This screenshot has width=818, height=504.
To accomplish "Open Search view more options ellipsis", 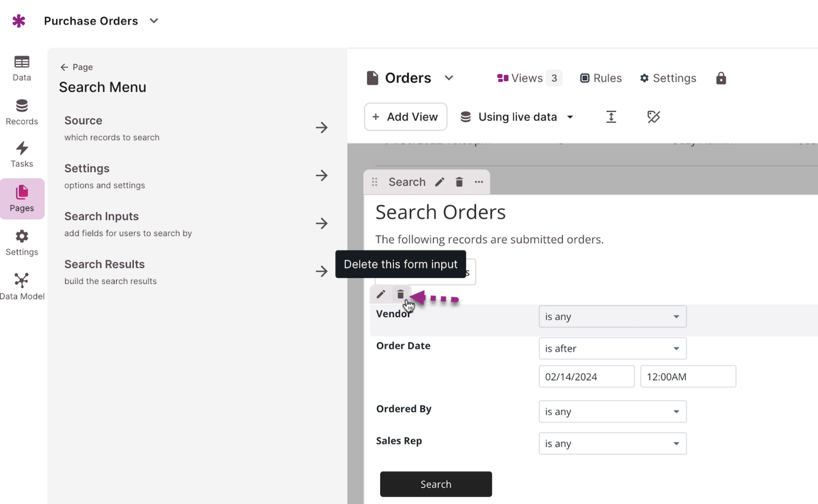I will click(479, 182).
